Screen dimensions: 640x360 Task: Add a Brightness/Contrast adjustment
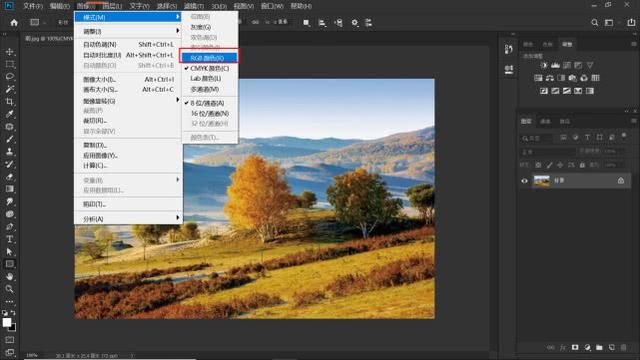click(x=544, y=65)
